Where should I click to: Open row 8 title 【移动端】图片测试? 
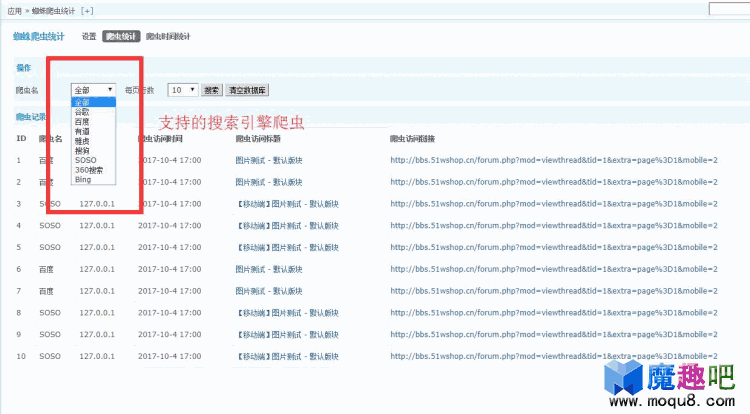[287, 313]
